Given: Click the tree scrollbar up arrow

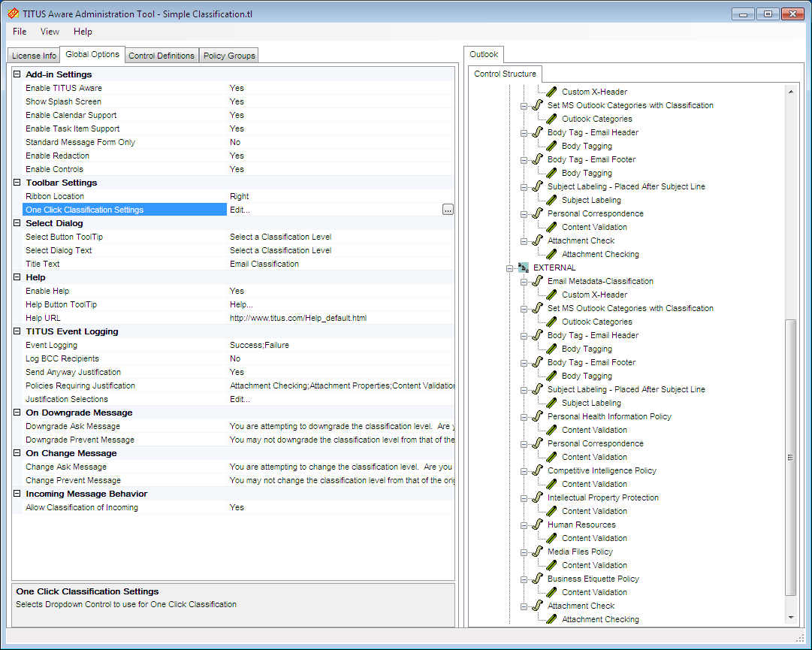Looking at the screenshot, I should 791,92.
